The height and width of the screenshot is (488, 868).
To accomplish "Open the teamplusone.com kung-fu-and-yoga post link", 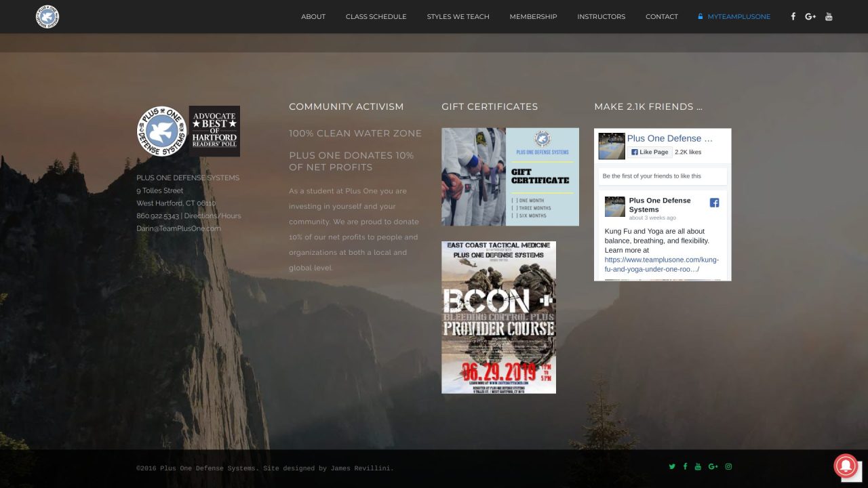I will click(x=662, y=264).
